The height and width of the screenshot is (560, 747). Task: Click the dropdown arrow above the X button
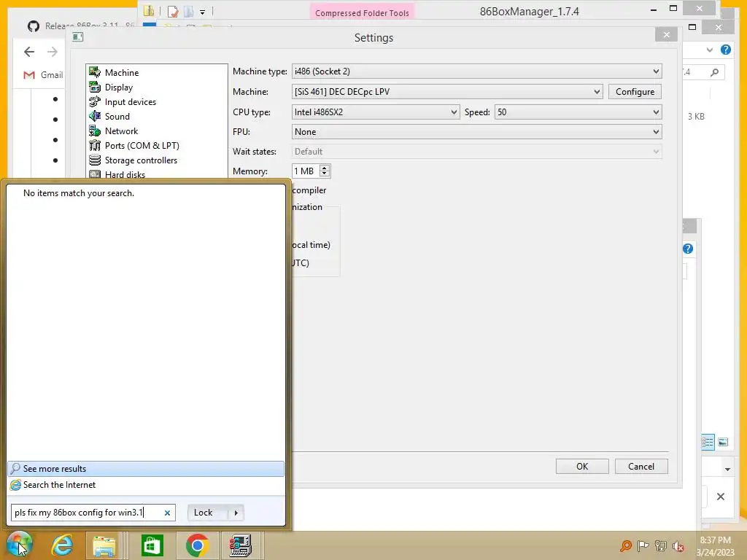point(727,469)
